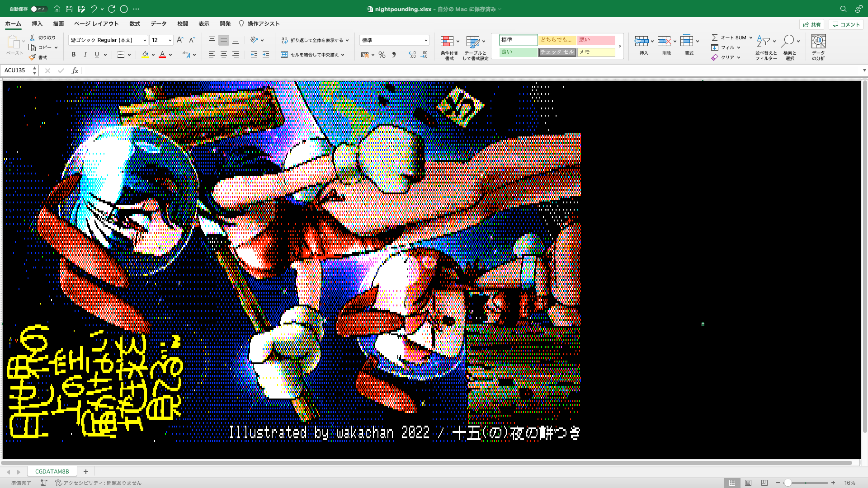Expand the formula bar chevron
This screenshot has height=488, width=868.
864,70
